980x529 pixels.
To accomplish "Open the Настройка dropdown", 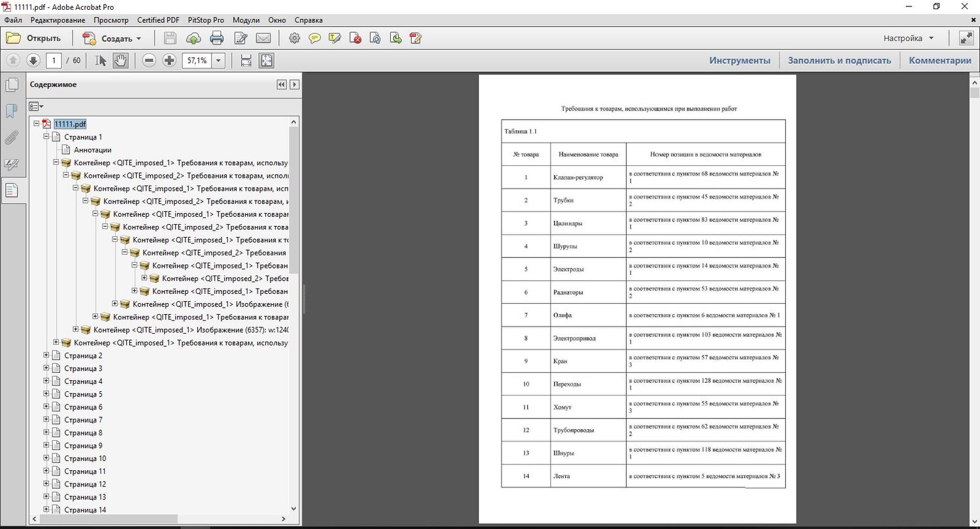I will tap(909, 38).
